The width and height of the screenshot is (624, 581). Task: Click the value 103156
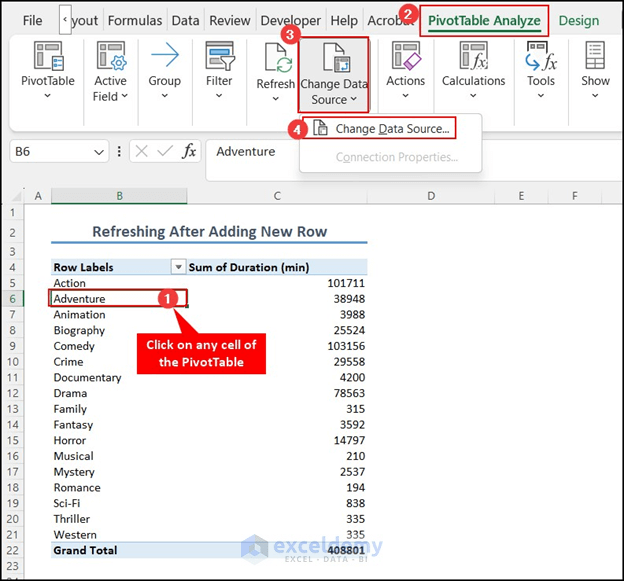346,346
